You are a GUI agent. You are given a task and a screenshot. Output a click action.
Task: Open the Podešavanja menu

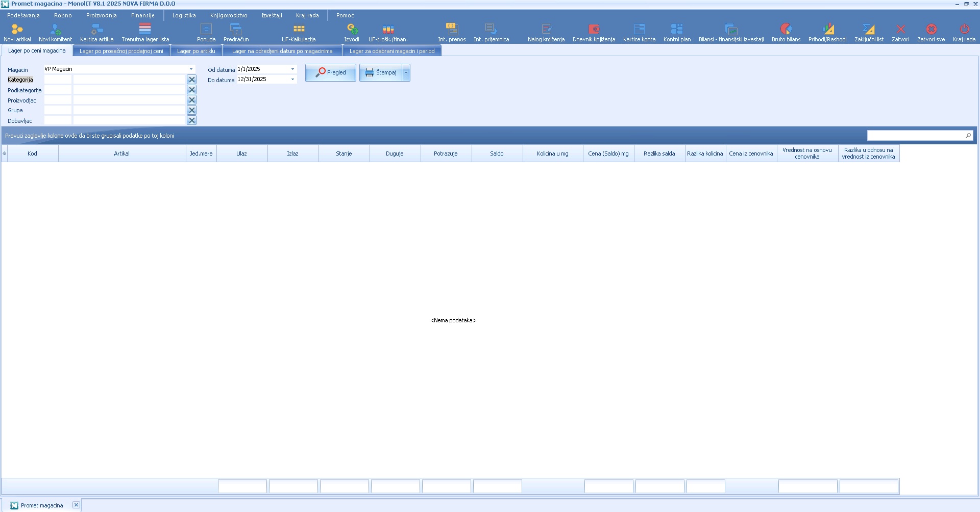coord(23,15)
